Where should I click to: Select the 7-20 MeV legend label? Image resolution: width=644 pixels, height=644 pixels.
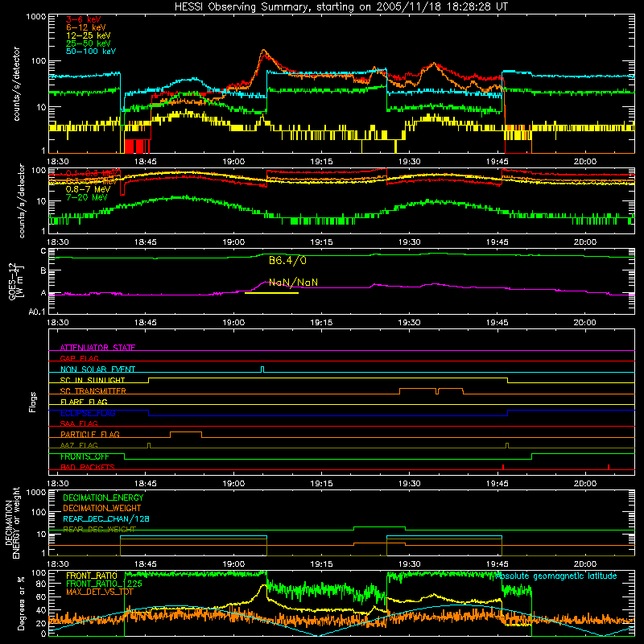86,197
